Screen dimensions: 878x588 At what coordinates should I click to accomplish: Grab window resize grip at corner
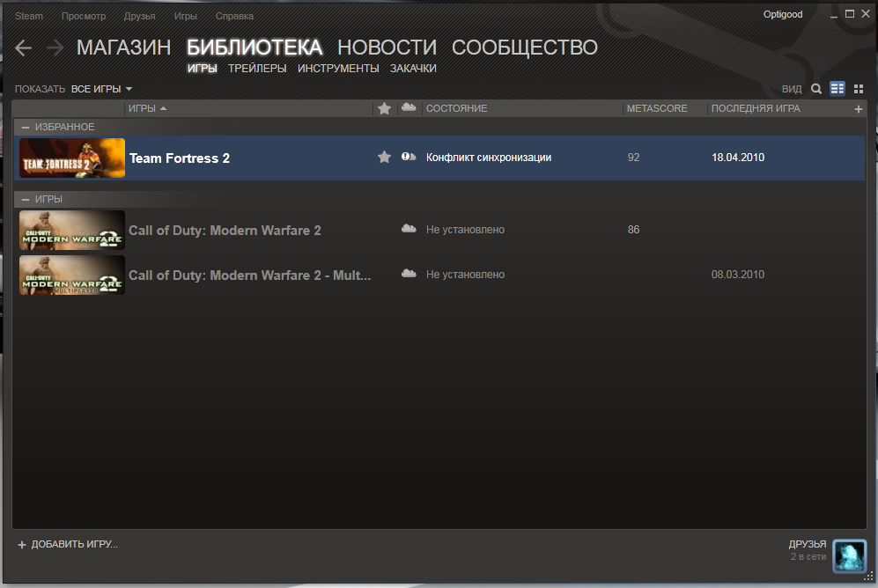click(868, 576)
